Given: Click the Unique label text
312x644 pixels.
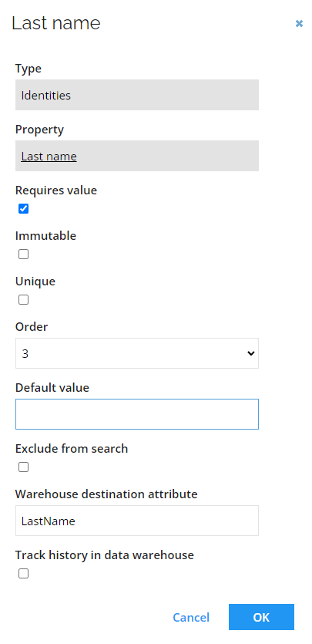Looking at the screenshot, I should (x=35, y=282).
